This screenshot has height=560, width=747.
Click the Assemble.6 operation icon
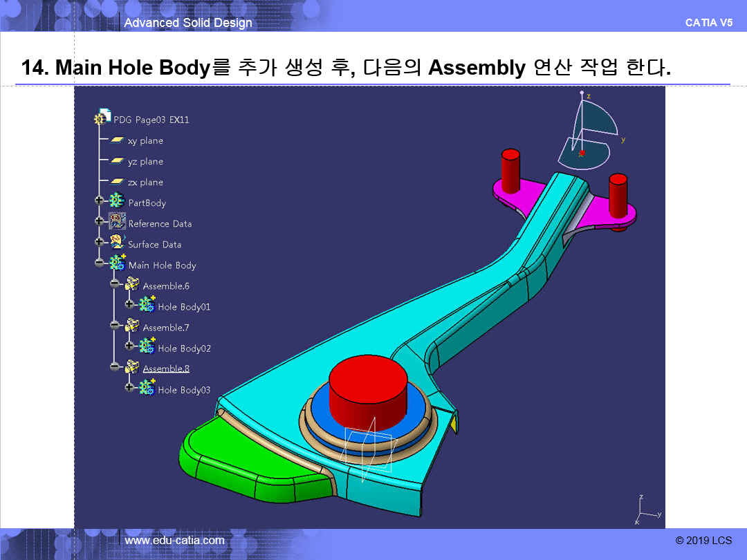[132, 285]
